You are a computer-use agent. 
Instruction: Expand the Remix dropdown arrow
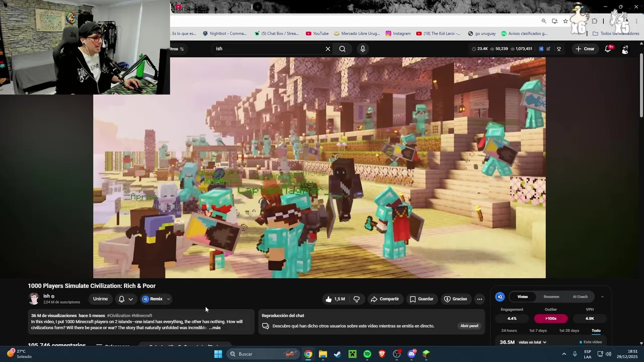pos(169,299)
